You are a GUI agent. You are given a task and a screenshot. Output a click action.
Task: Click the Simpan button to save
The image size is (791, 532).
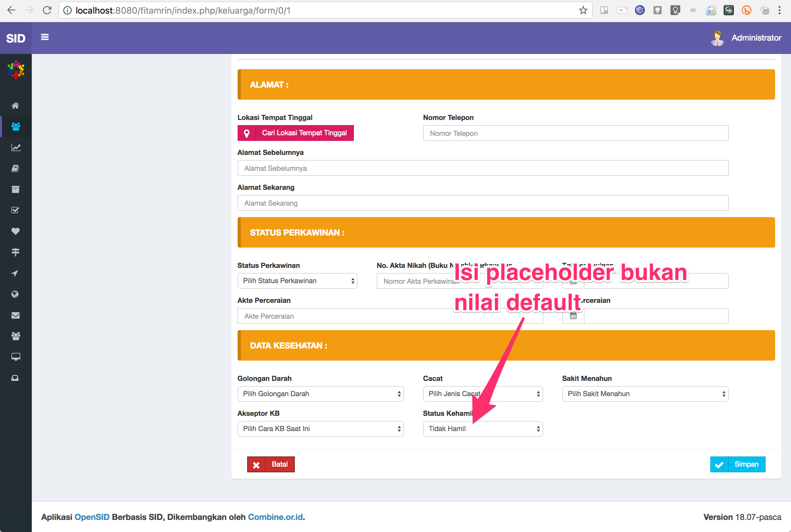tap(737, 464)
